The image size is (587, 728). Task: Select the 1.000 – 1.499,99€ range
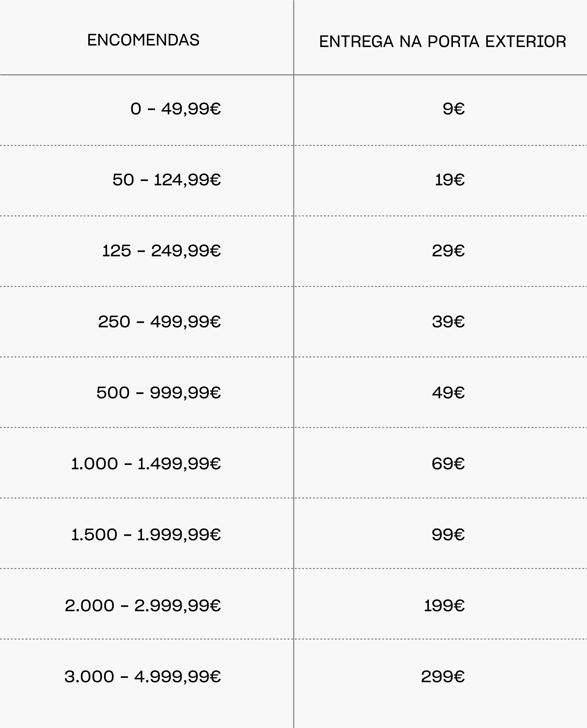146,463
